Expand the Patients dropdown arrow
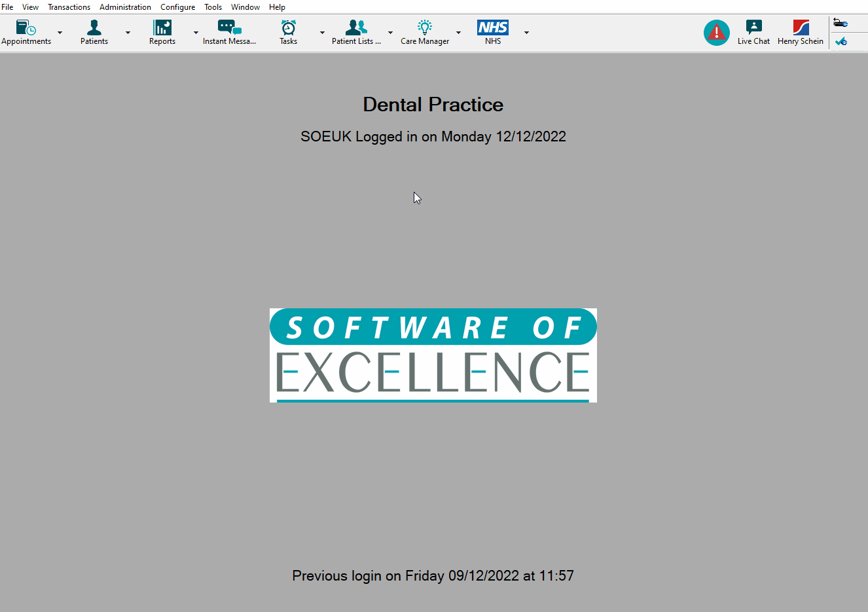Image resolution: width=868 pixels, height=612 pixels. [x=128, y=32]
